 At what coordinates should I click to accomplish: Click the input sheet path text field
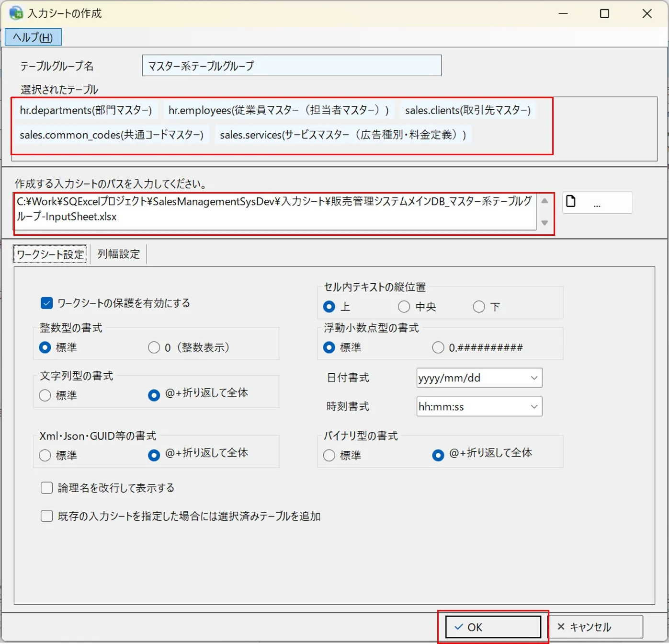click(x=275, y=212)
